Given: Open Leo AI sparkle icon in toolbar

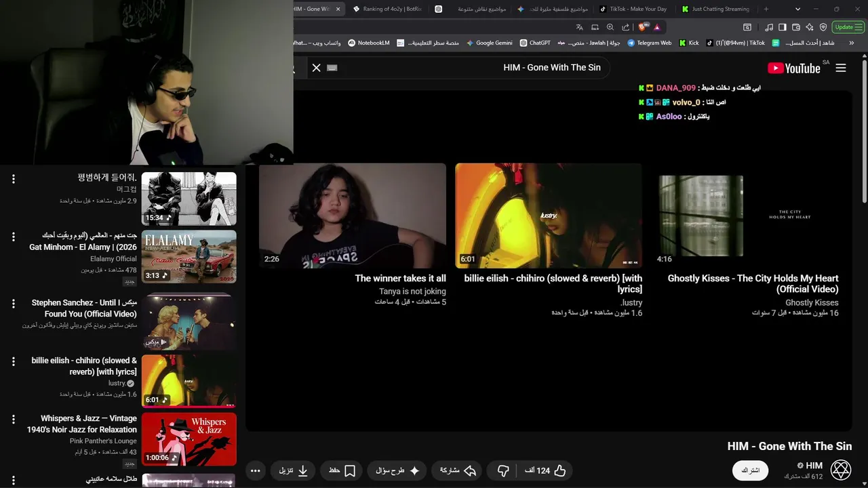Looking at the screenshot, I should point(810,27).
